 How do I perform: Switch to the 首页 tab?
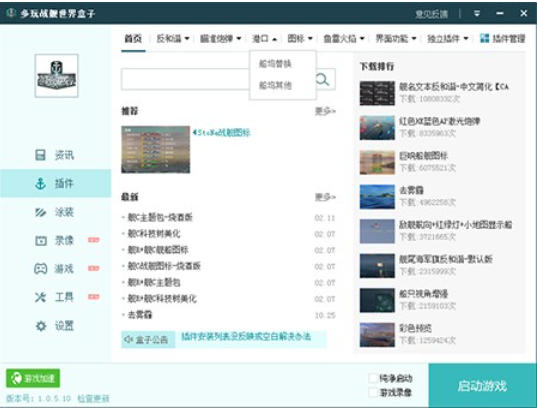133,38
